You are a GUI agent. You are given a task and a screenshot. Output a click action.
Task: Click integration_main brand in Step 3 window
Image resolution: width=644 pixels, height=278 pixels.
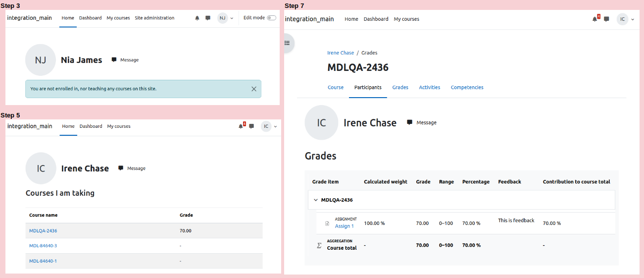(29, 18)
